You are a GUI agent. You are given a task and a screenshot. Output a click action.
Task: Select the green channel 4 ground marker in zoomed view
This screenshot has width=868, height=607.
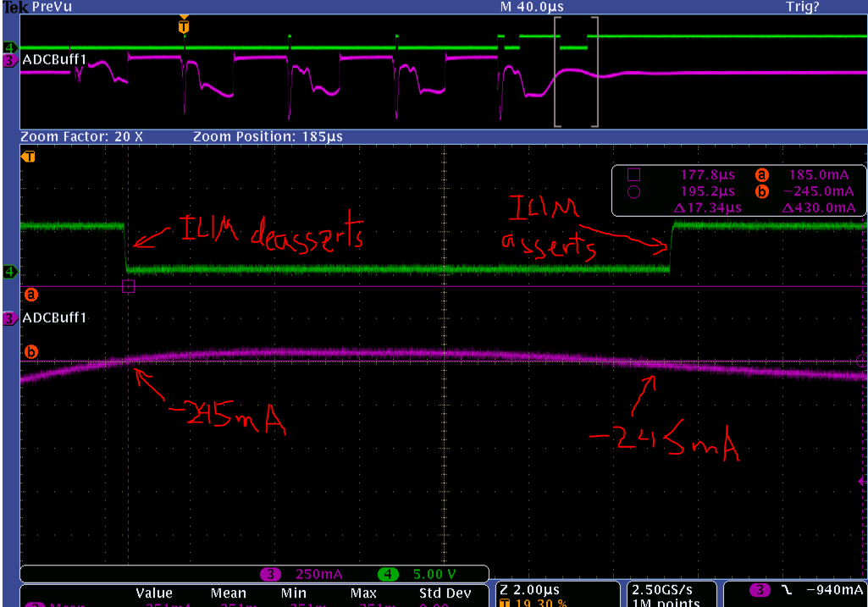click(x=10, y=272)
